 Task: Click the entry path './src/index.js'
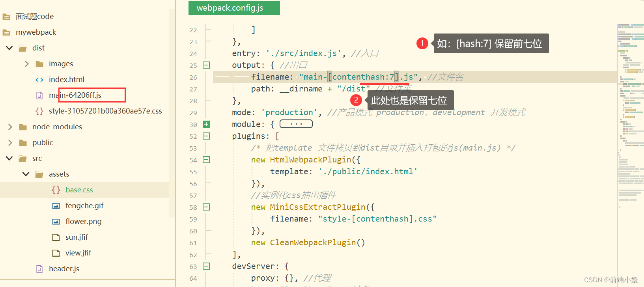[304, 53]
